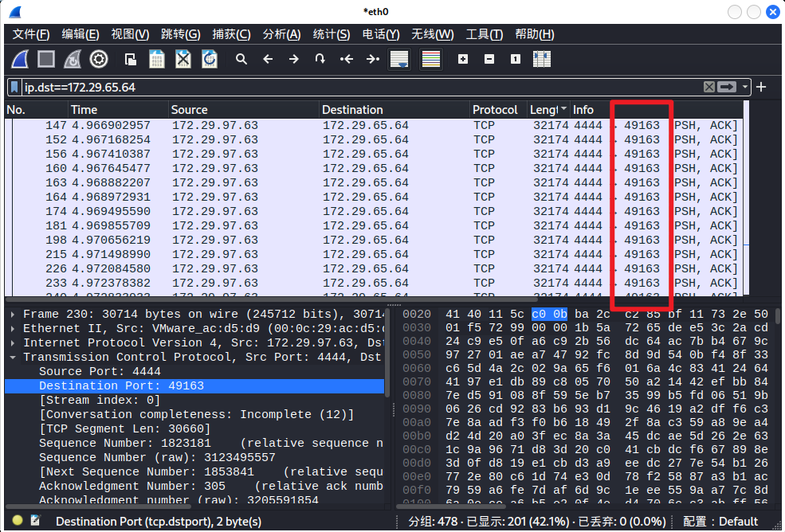Image resolution: width=785 pixels, height=532 pixels.
Task: Click the colorize packet list icon
Action: (431, 59)
